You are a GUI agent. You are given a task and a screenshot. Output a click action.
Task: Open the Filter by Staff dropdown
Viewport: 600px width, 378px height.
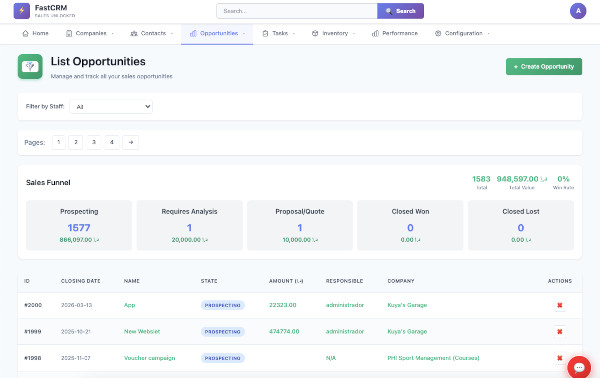[x=111, y=107]
